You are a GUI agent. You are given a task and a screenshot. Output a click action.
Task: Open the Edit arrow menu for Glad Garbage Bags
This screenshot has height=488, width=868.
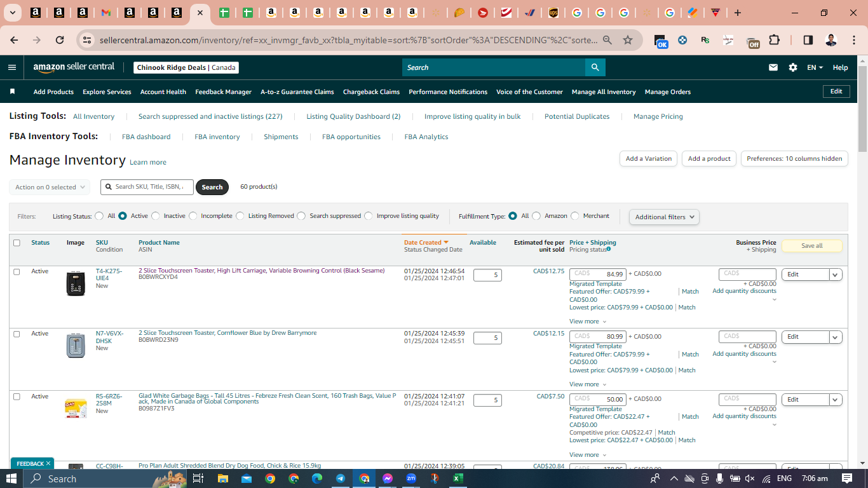tap(836, 400)
